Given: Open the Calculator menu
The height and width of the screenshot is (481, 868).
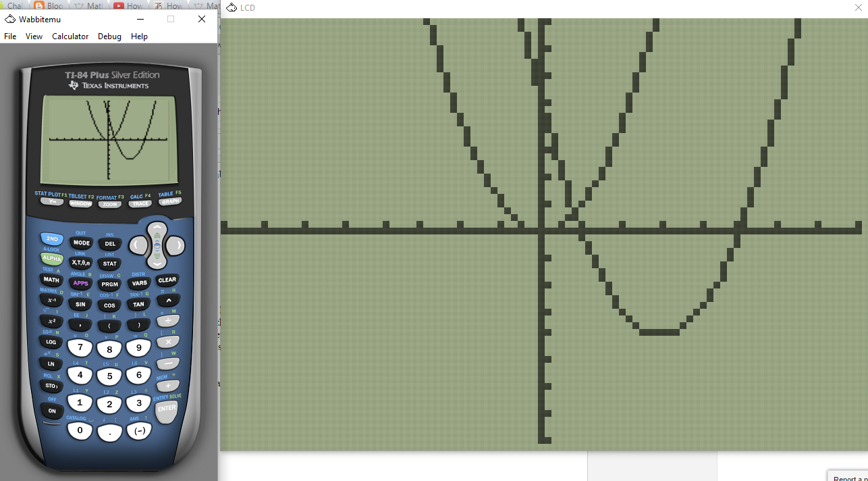Looking at the screenshot, I should click(70, 36).
